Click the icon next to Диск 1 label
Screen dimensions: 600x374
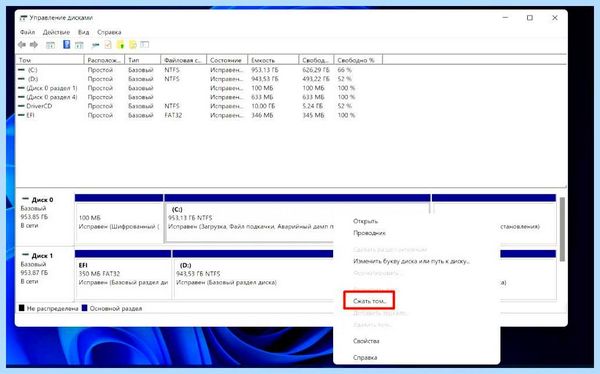25,255
